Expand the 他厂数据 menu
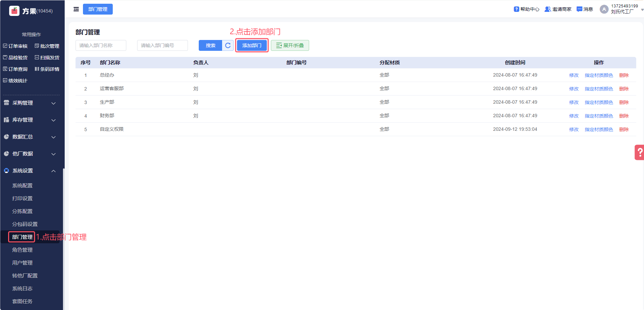 click(30, 154)
